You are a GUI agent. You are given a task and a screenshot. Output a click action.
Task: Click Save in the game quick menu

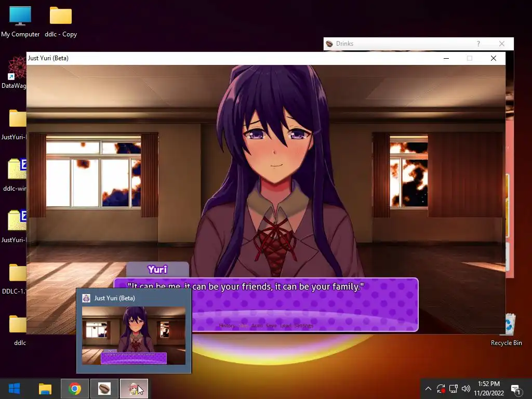[x=271, y=326]
